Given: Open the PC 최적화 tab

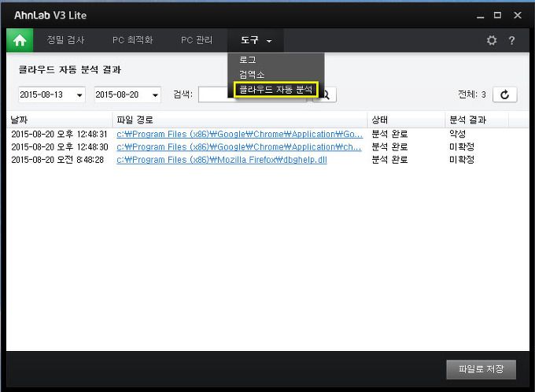Looking at the screenshot, I should [x=132, y=40].
